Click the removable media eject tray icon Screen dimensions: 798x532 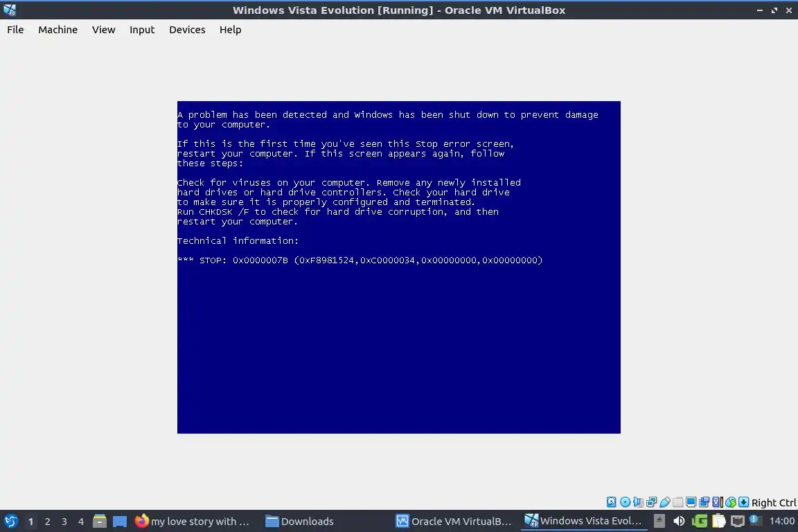point(659,521)
